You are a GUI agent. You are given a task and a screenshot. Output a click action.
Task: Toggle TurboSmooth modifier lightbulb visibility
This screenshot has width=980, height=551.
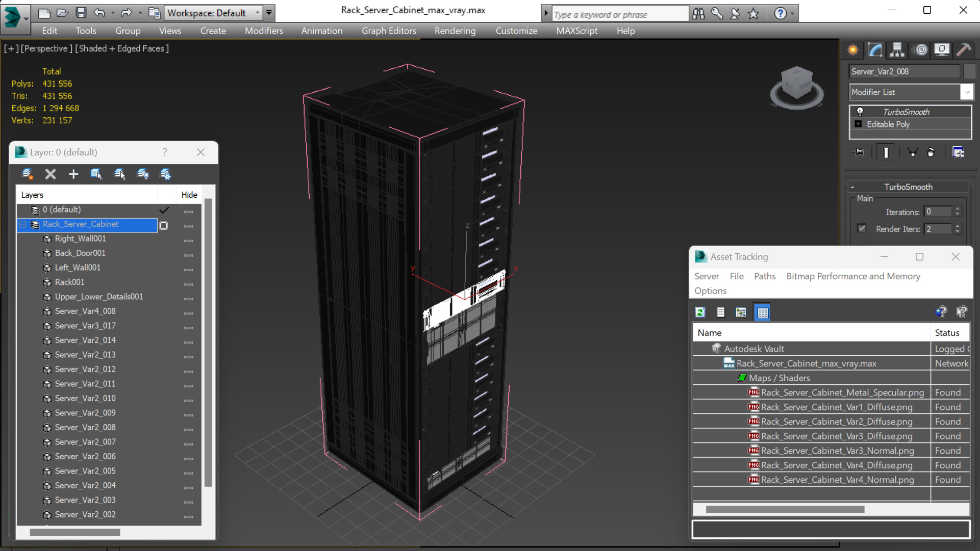(860, 112)
